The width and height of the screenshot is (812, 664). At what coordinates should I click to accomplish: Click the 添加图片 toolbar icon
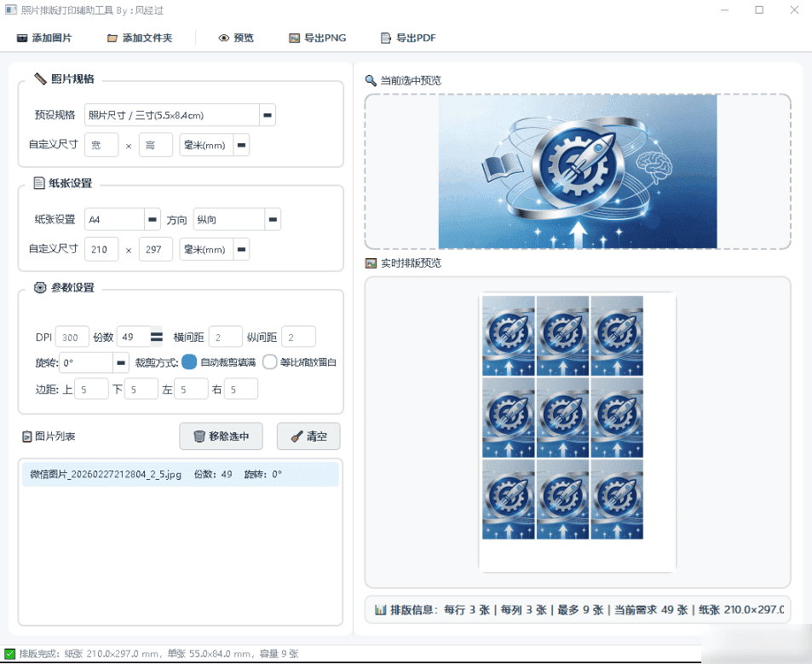(23, 38)
